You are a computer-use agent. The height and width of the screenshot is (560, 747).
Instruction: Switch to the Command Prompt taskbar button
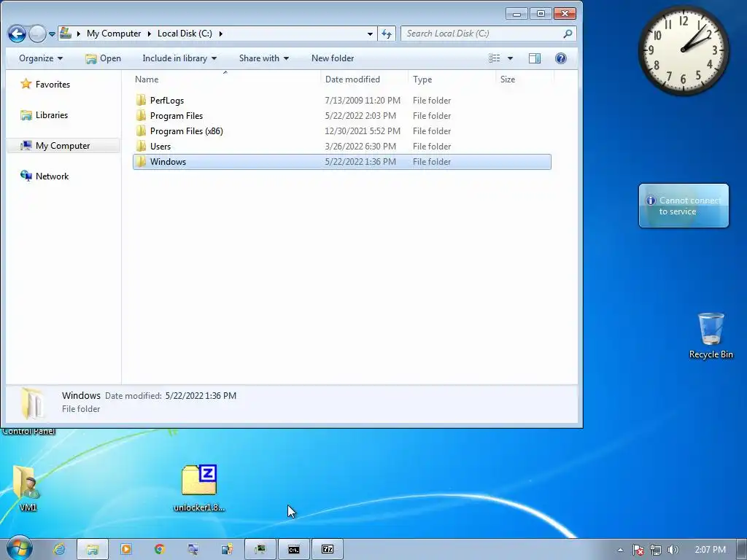pyautogui.click(x=294, y=549)
